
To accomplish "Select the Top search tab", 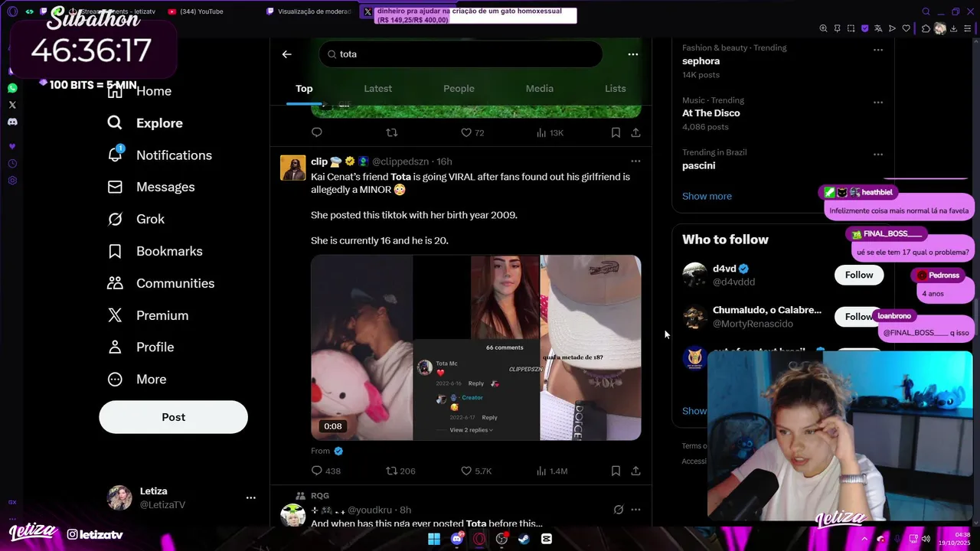I will (x=304, y=89).
